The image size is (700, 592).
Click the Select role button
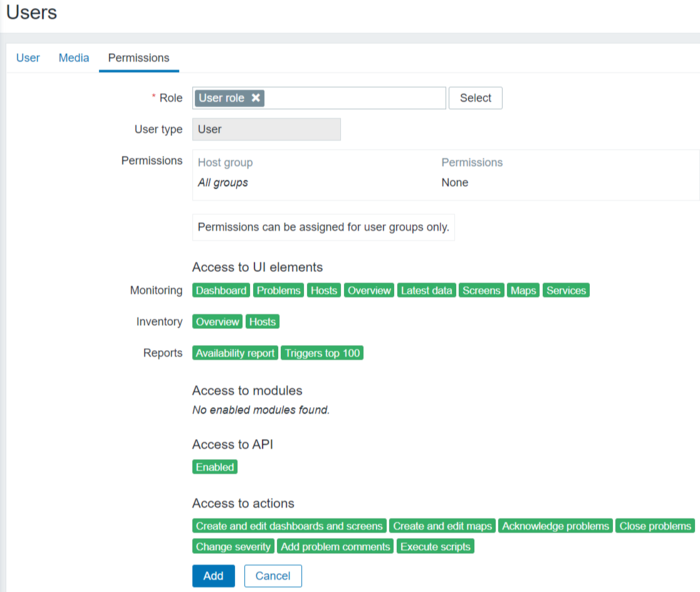point(475,98)
